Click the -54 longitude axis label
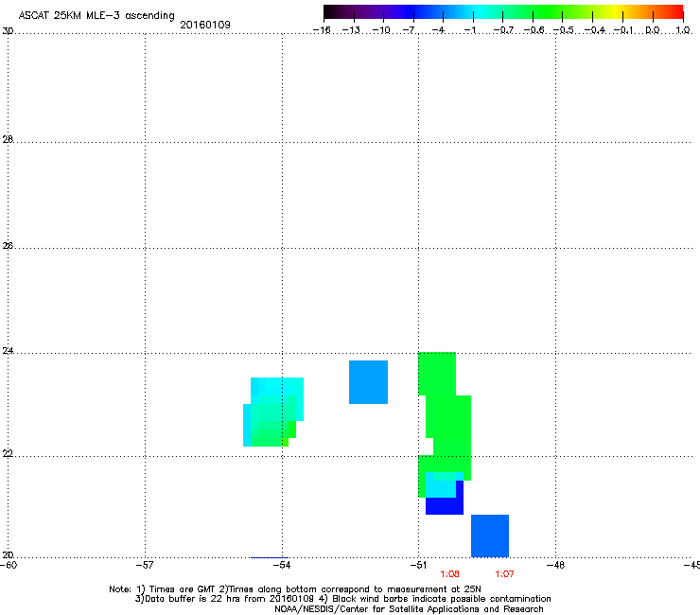Image resolution: width=700 pixels, height=615 pixels. pyautogui.click(x=282, y=565)
